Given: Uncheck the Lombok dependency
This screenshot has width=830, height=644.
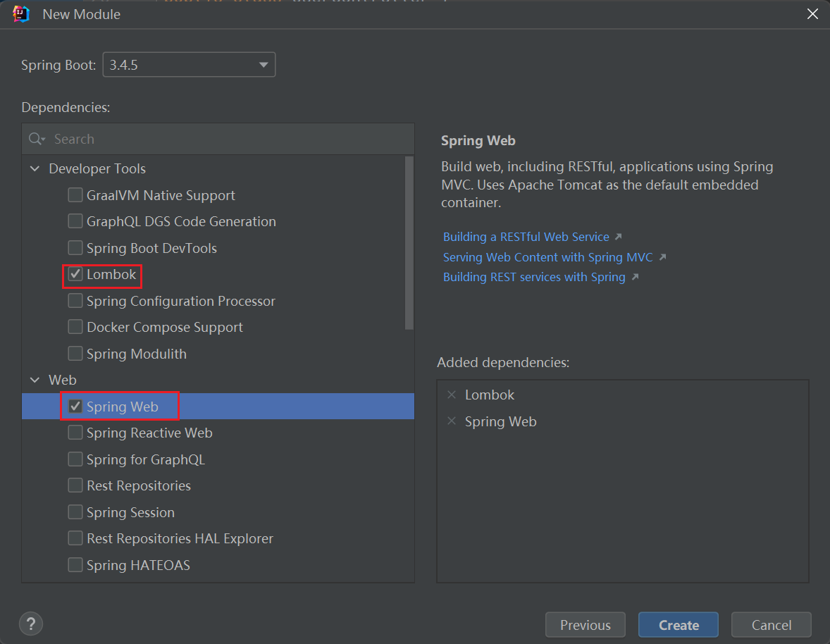Looking at the screenshot, I should [75, 274].
